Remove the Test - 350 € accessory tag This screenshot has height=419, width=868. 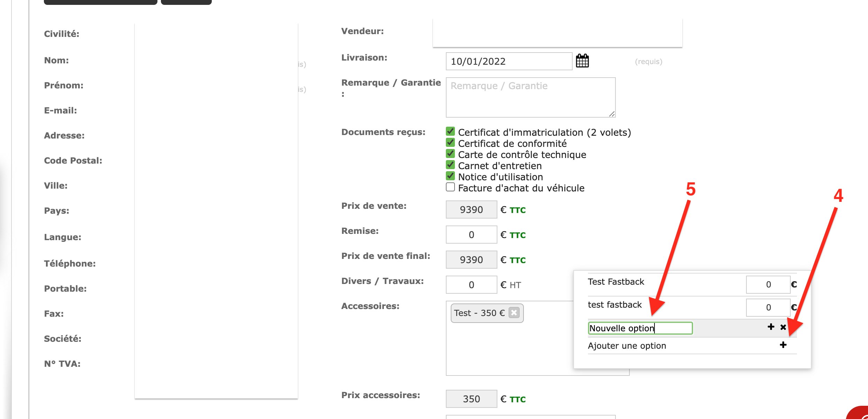coord(514,313)
